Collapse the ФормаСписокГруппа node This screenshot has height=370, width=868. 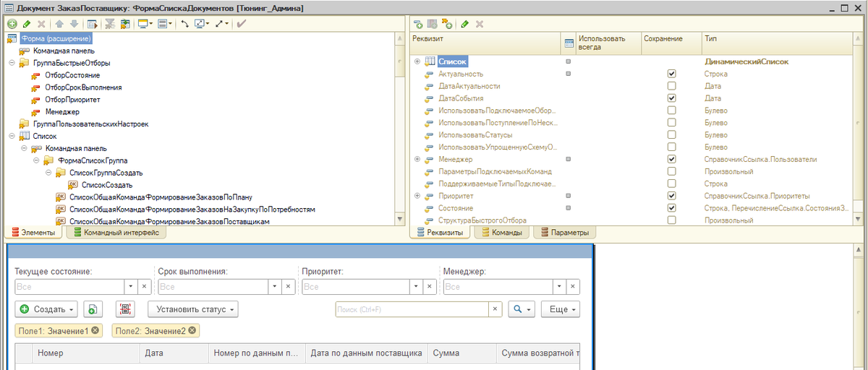pyautogui.click(x=35, y=160)
